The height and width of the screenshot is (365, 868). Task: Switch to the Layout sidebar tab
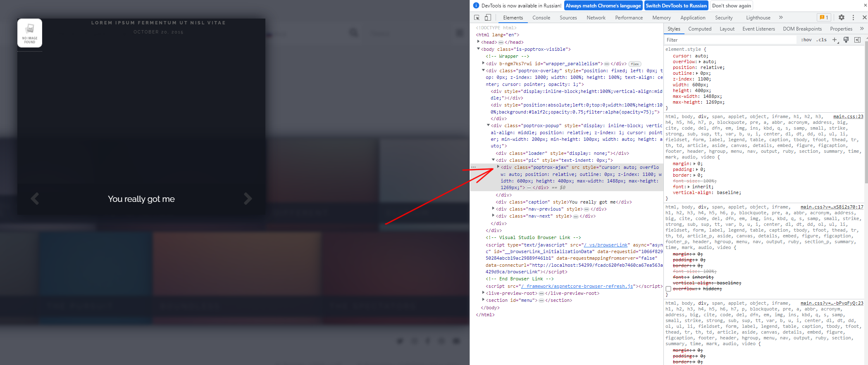(x=727, y=28)
